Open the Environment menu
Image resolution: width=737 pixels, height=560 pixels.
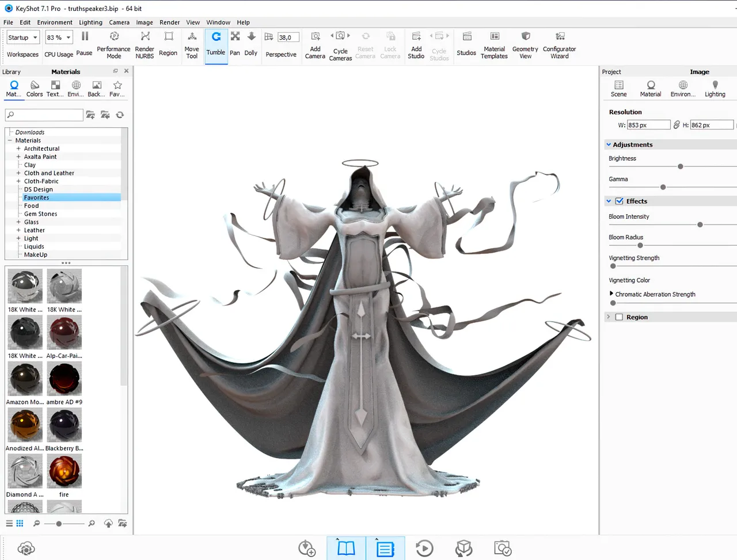coord(55,22)
